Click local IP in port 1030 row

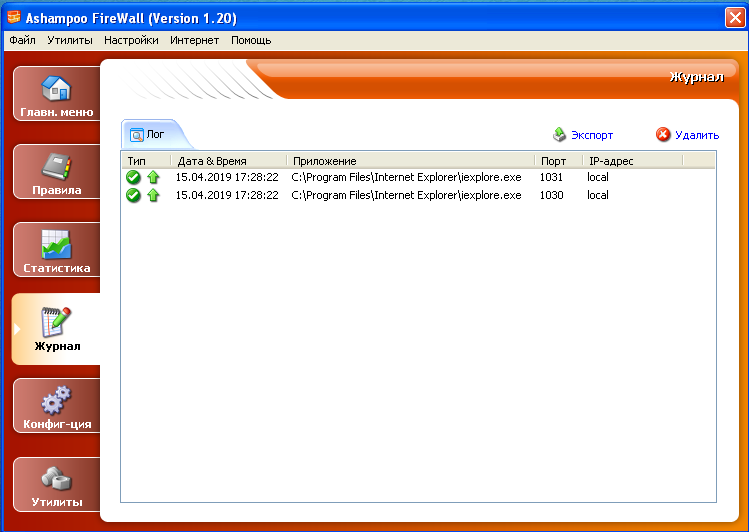click(598, 195)
